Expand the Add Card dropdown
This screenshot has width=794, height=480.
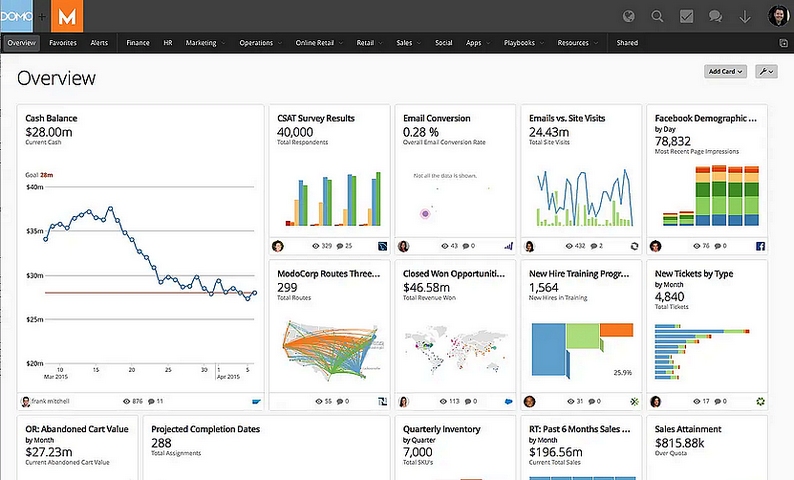click(x=725, y=71)
